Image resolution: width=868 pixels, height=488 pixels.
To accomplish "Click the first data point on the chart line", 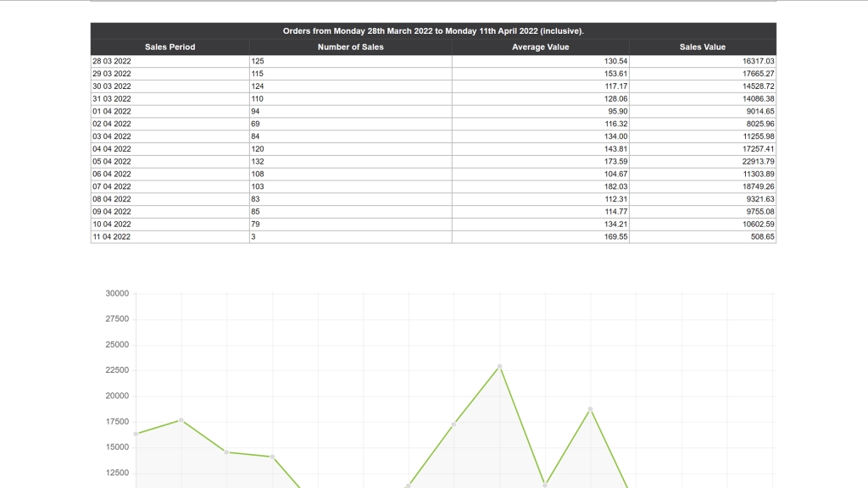I will click(136, 434).
